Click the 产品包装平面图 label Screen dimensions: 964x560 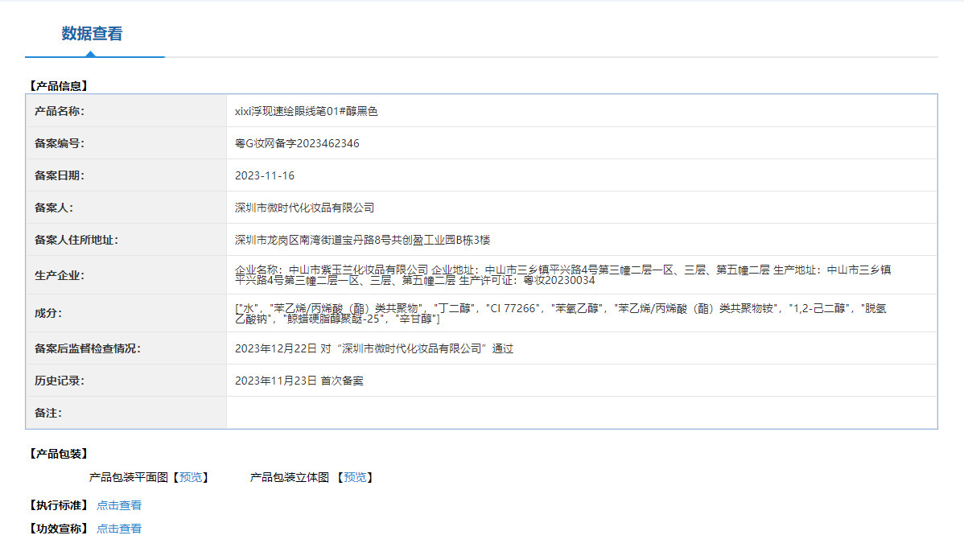tap(129, 477)
